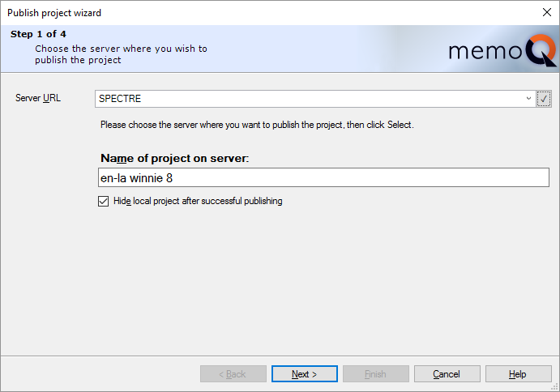This screenshot has height=392, width=560.
Task: Click the 'memo' wordmark in the header
Action: pyautogui.click(x=486, y=54)
